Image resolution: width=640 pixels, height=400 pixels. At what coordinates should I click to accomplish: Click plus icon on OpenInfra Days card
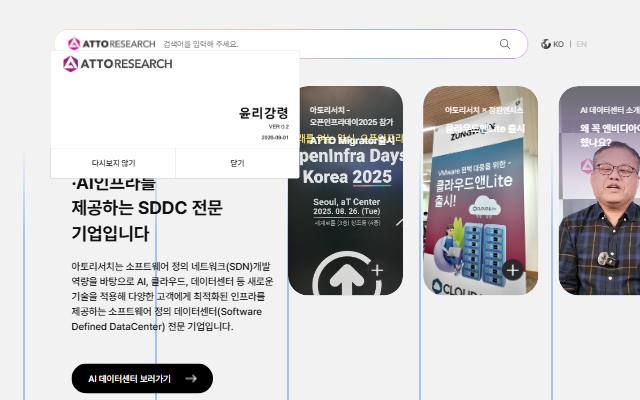[377, 270]
